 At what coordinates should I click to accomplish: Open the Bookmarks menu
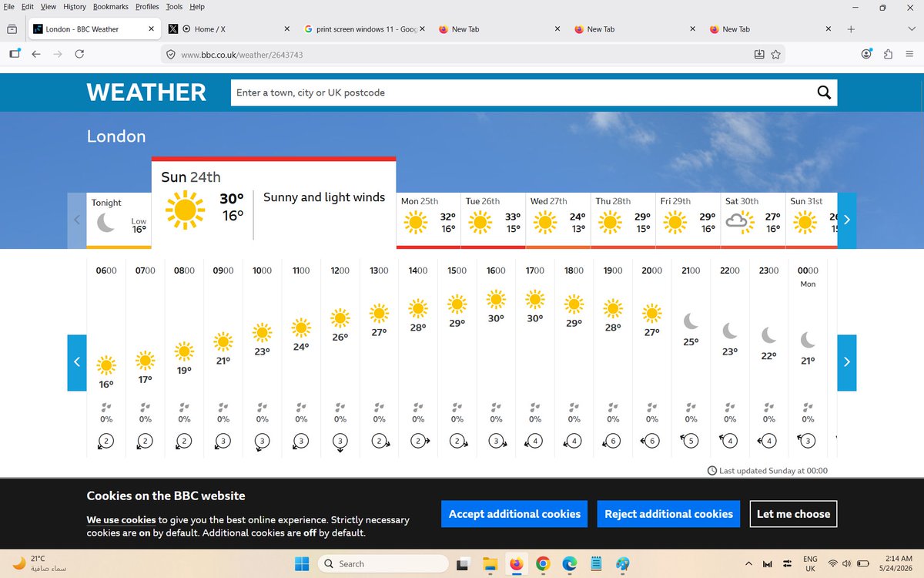(x=111, y=6)
